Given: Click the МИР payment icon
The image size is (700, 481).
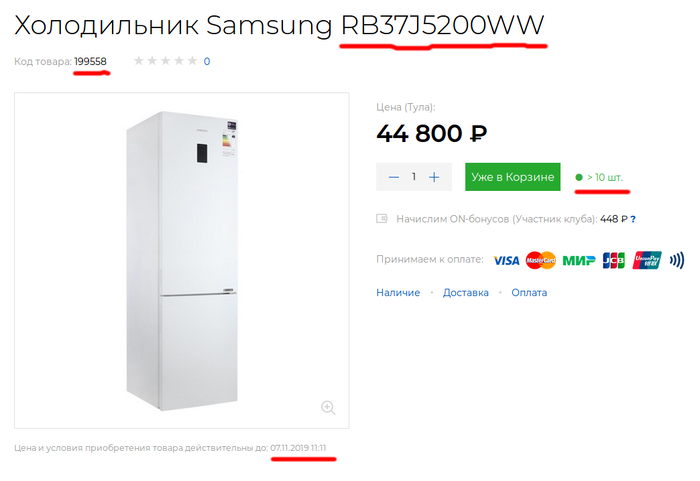Looking at the screenshot, I should (578, 260).
